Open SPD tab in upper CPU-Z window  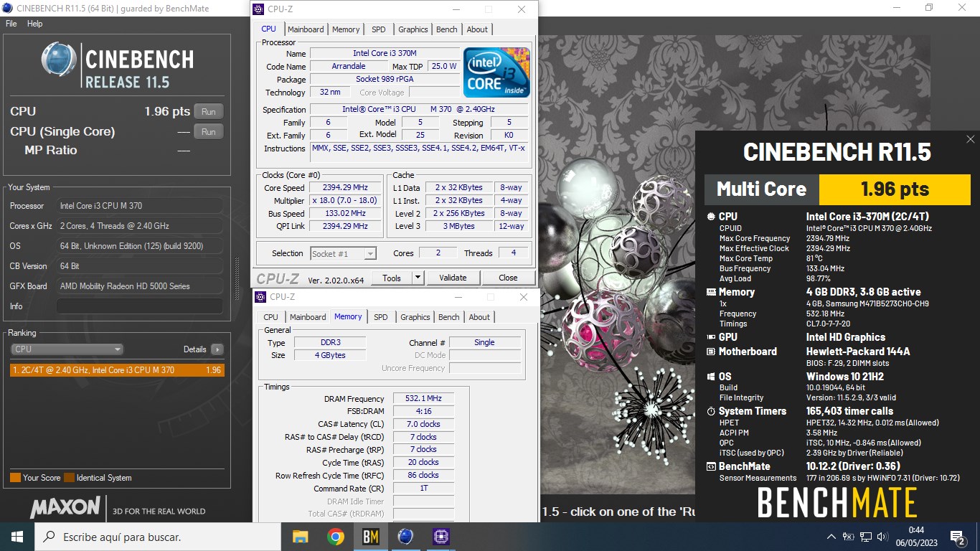(378, 29)
